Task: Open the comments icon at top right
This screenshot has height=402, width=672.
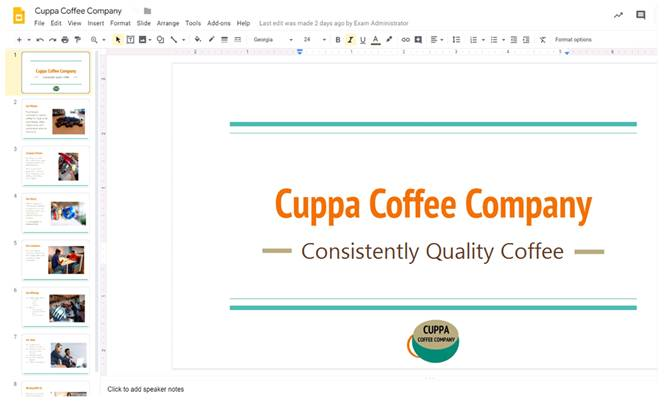Action: click(641, 15)
